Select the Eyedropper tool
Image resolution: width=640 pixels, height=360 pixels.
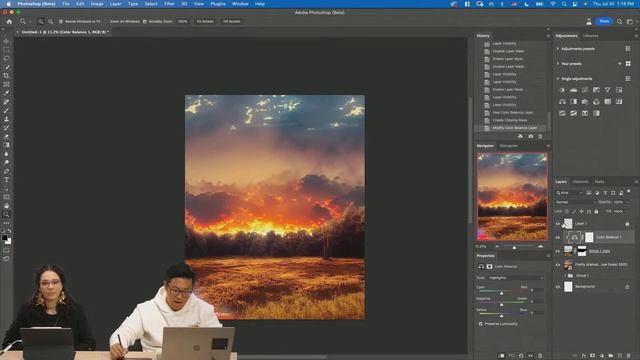click(6, 93)
